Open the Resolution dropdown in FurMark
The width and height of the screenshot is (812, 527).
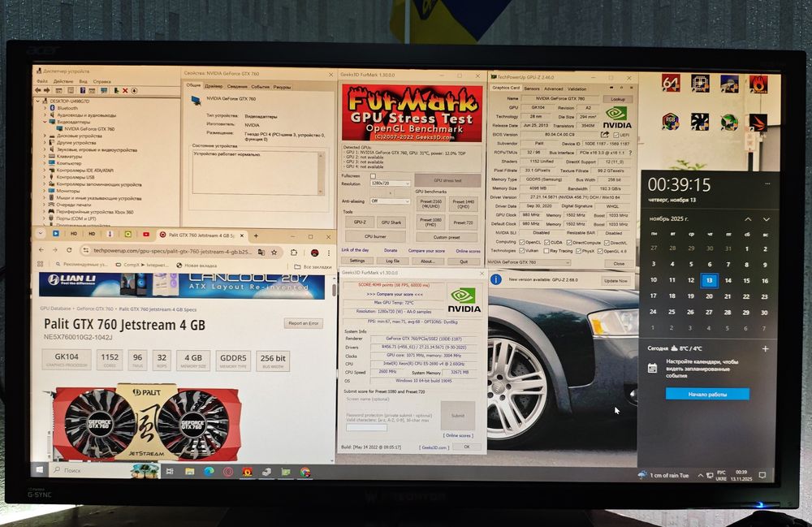click(x=390, y=184)
